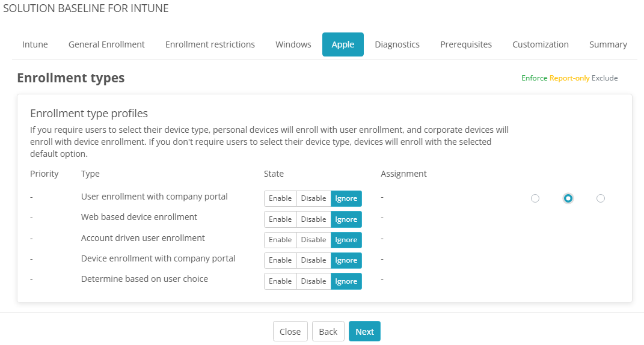
Task: Select the Enforce radio button
Action: click(x=535, y=198)
